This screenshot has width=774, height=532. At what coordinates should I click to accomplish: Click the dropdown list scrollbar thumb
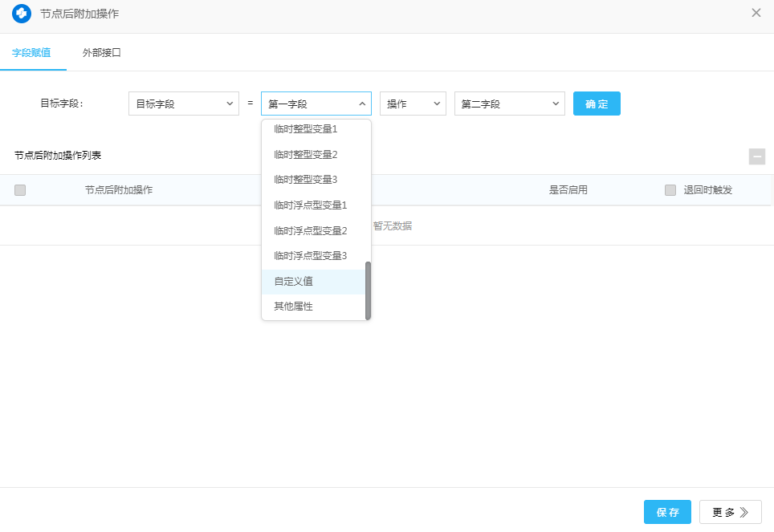tap(368, 290)
